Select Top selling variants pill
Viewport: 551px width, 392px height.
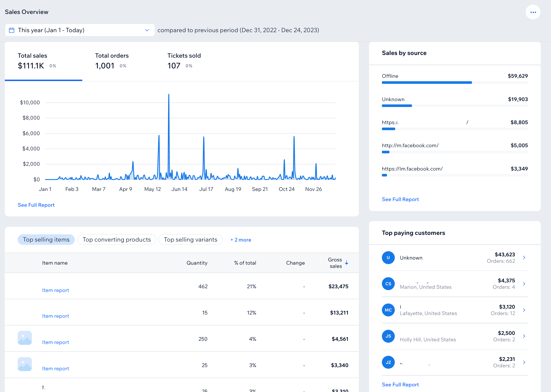coord(191,240)
